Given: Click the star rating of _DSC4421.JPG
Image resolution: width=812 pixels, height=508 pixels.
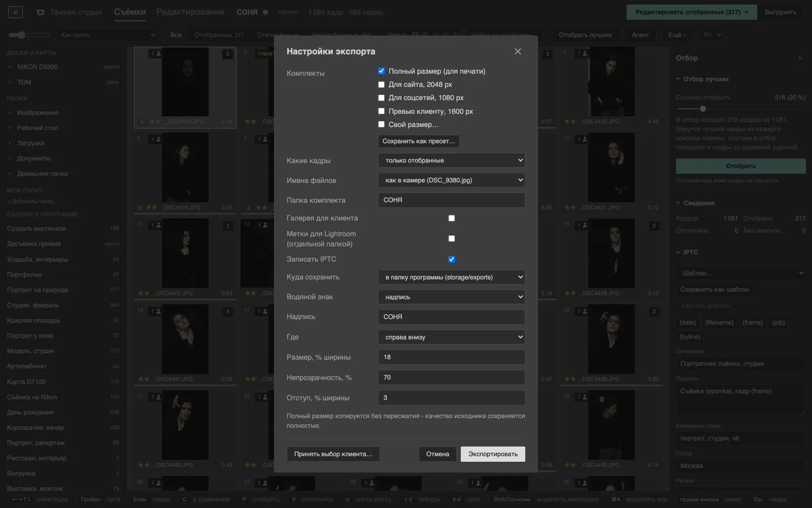Looking at the screenshot, I should 570,207.
